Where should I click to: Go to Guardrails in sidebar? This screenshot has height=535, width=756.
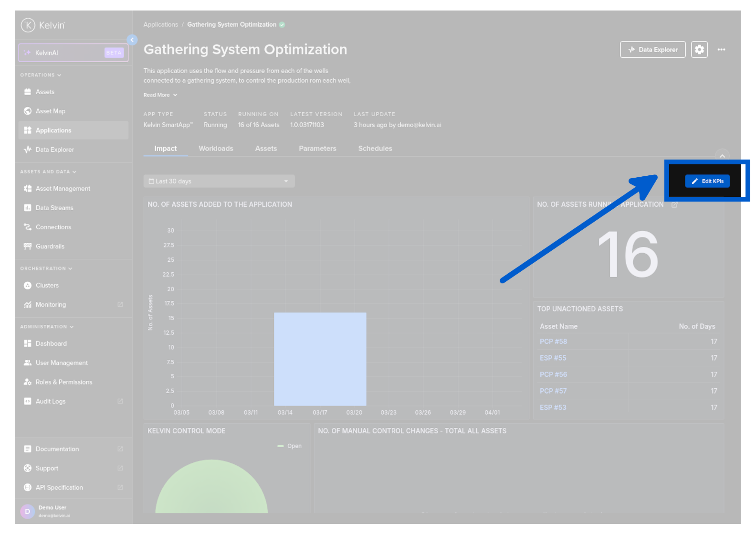50,246
